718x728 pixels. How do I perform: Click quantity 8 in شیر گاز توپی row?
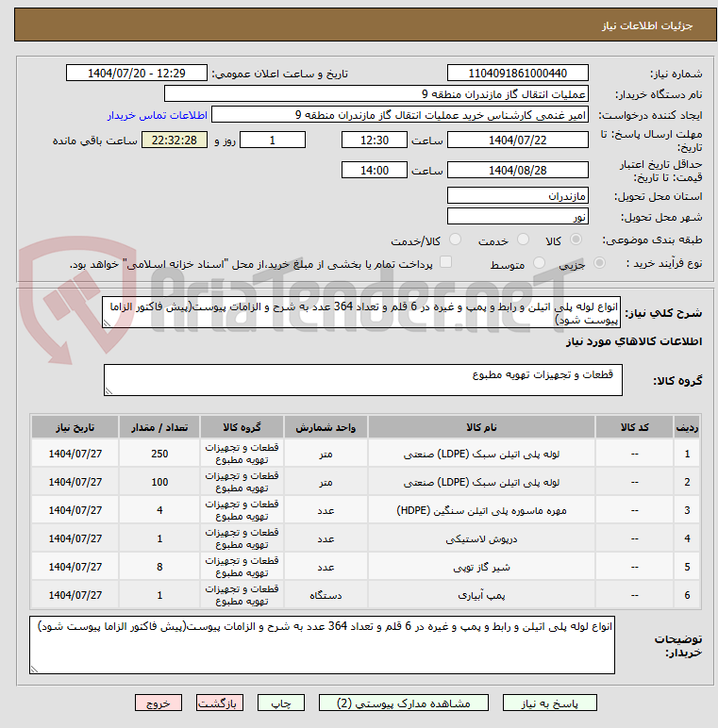point(159,568)
